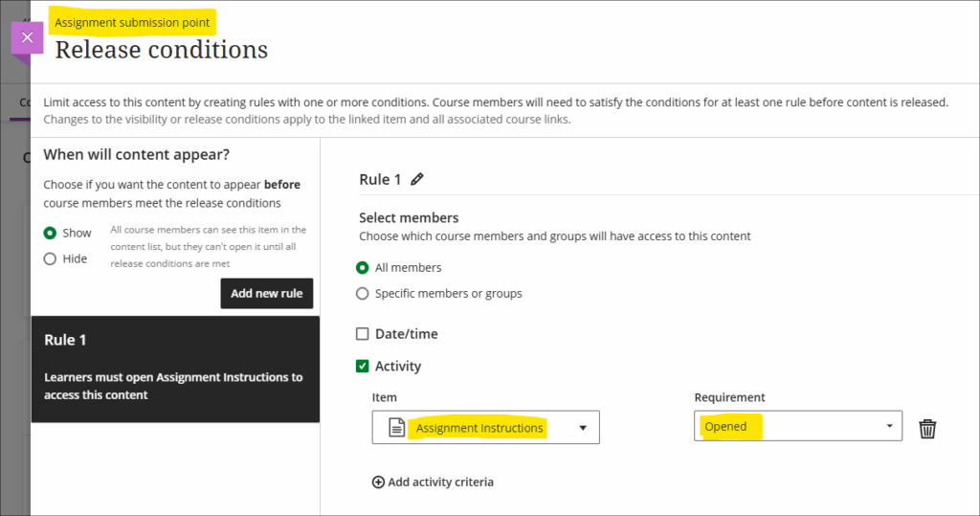Viewport: 980px width, 516px height.
Task: Uncheck the Activity checkbox
Action: [x=363, y=366]
